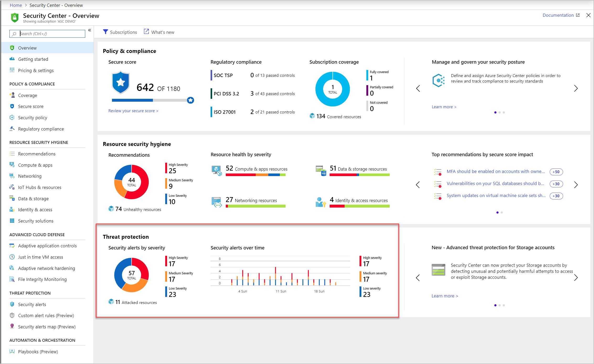This screenshot has width=594, height=364.
Task: Click Learn more under security posture
Action: tap(444, 107)
